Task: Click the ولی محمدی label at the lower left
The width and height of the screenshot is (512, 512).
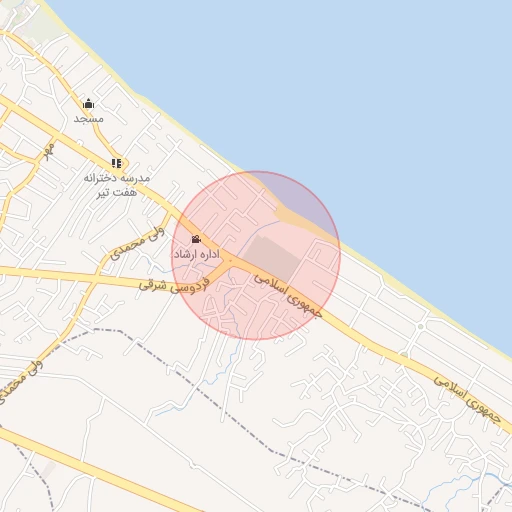Action: coord(21,382)
